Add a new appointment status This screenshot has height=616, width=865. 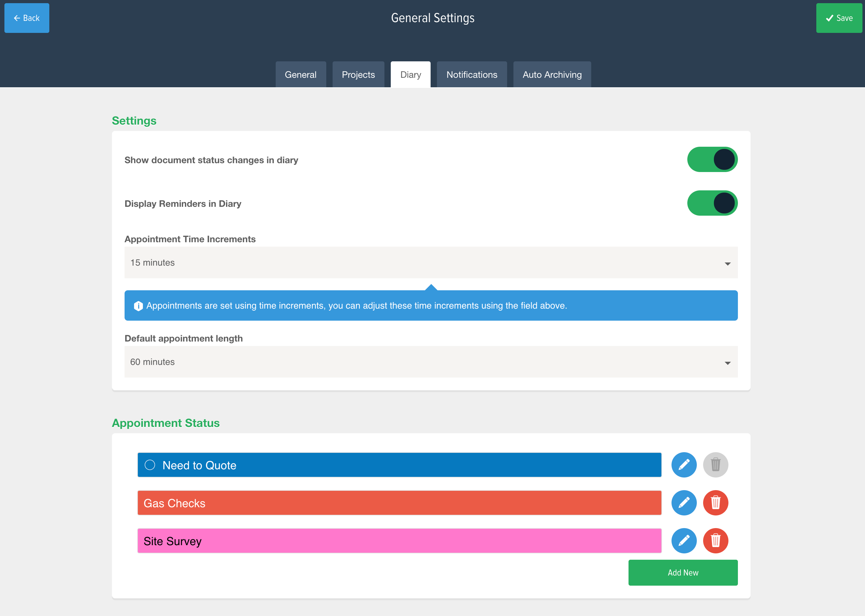click(x=683, y=572)
